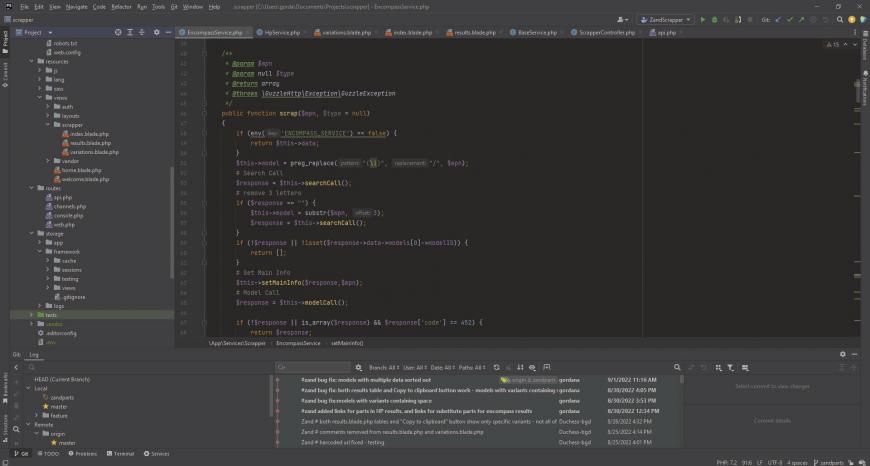Viewport: 870px width, 466px height.
Task: Click inside the Git log search field
Action: point(313,367)
